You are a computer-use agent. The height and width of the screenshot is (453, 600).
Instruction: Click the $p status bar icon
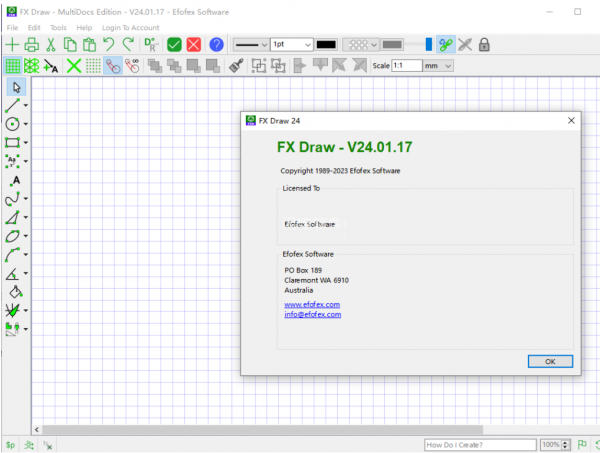pos(10,445)
